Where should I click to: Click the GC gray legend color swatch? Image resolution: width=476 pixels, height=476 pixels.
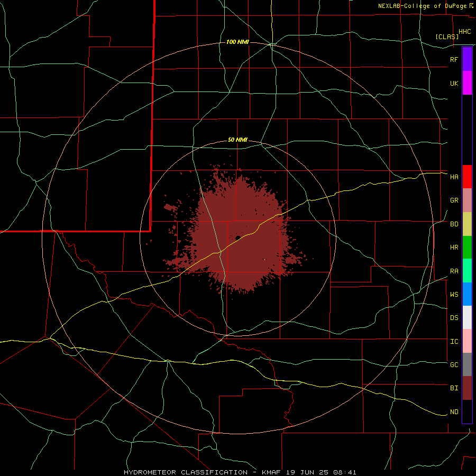tap(467, 364)
